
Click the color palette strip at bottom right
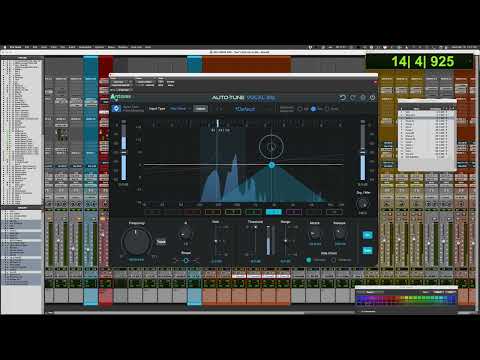[406, 299]
